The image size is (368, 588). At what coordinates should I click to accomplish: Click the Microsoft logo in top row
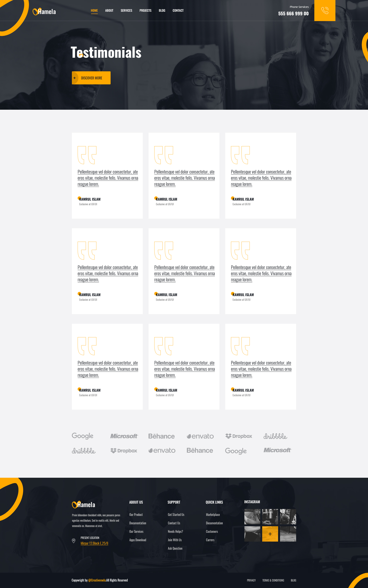(x=124, y=436)
